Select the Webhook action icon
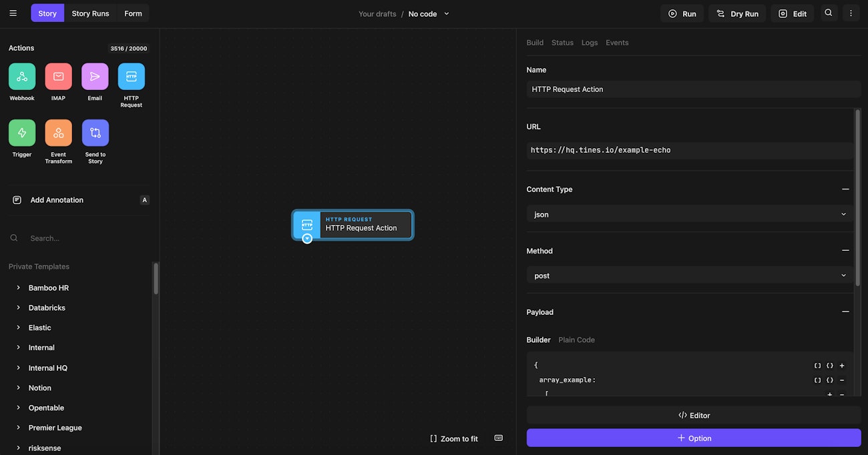This screenshot has height=455, width=868. (x=22, y=77)
